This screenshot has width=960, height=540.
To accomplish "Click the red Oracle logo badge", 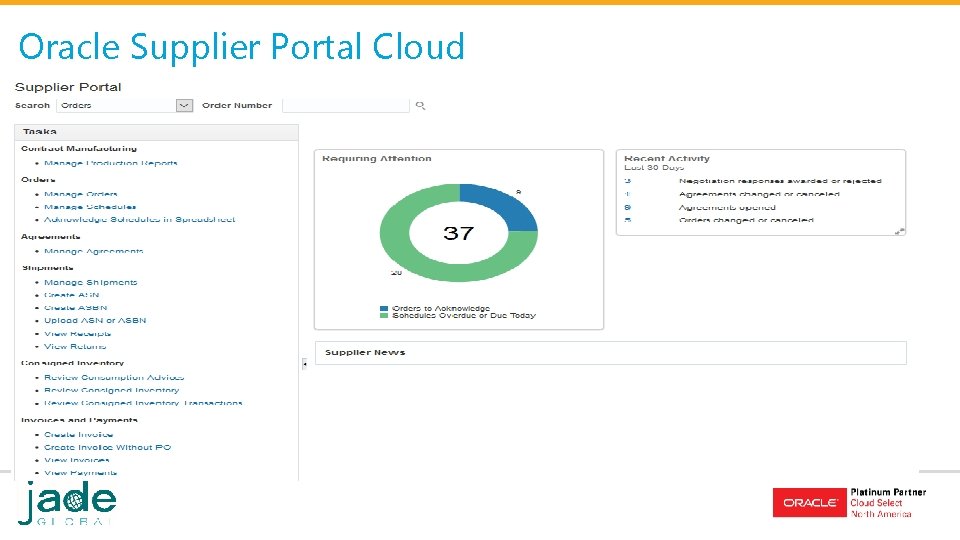I will tap(809, 503).
